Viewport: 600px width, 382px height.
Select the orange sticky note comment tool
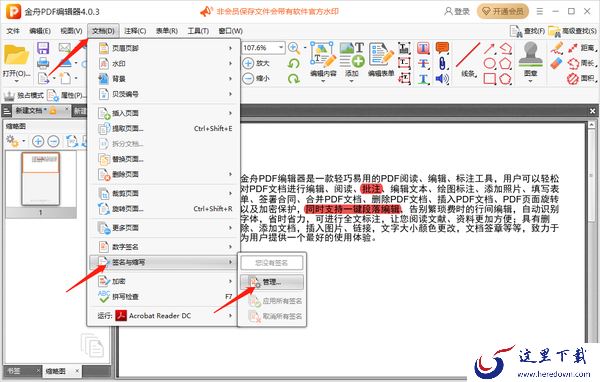click(x=442, y=48)
